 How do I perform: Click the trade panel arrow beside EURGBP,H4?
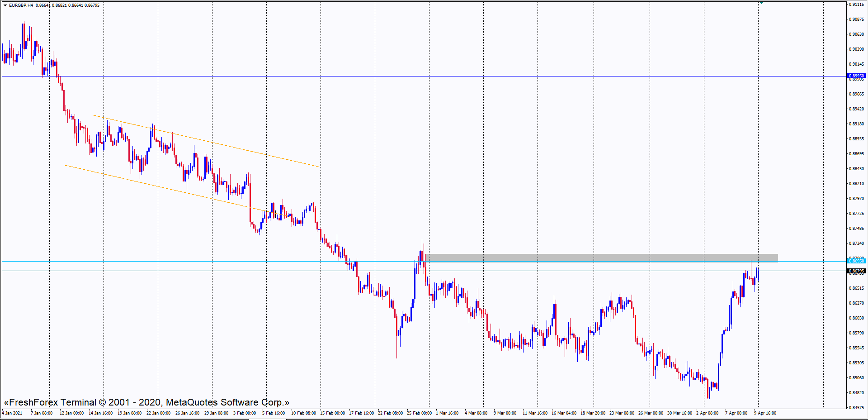[5, 5]
